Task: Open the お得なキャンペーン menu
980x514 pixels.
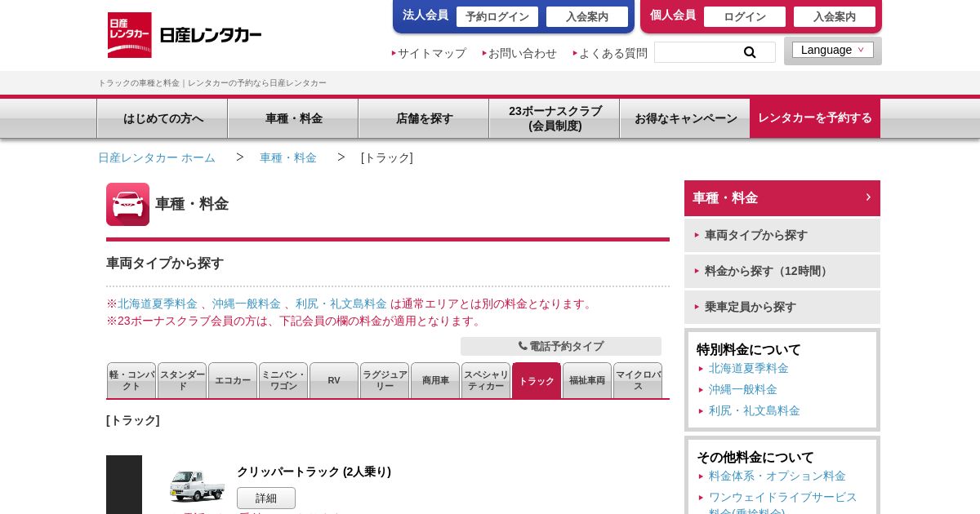Action: [685, 118]
